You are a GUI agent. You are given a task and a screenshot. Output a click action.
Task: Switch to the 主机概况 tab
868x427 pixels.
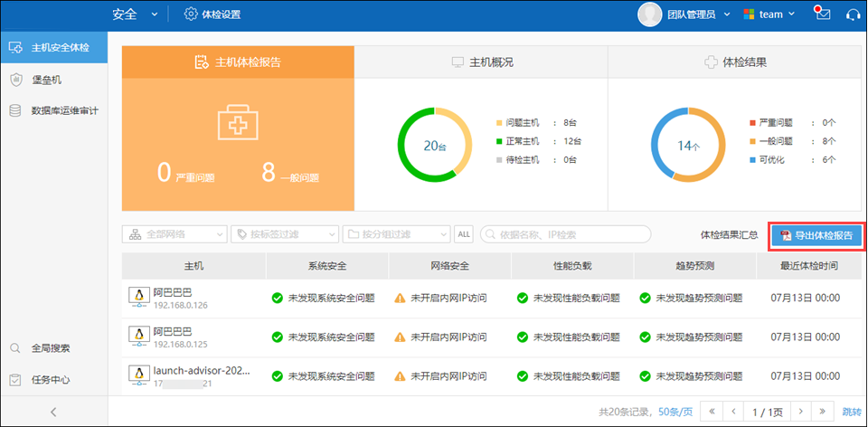click(480, 62)
